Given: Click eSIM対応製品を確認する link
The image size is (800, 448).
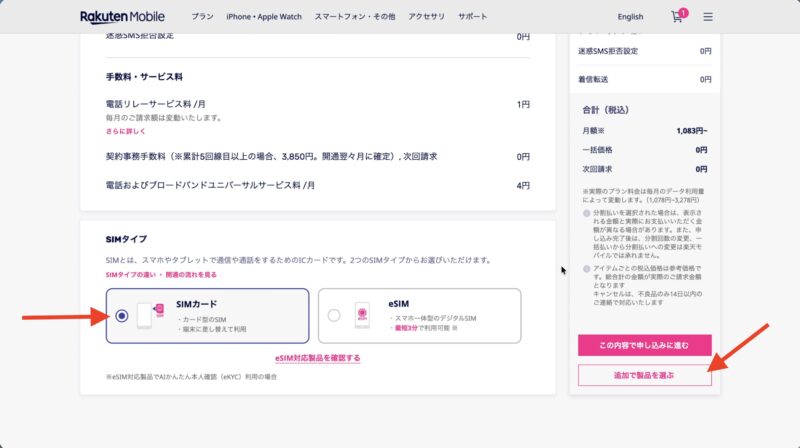Looking at the screenshot, I should coord(317,357).
